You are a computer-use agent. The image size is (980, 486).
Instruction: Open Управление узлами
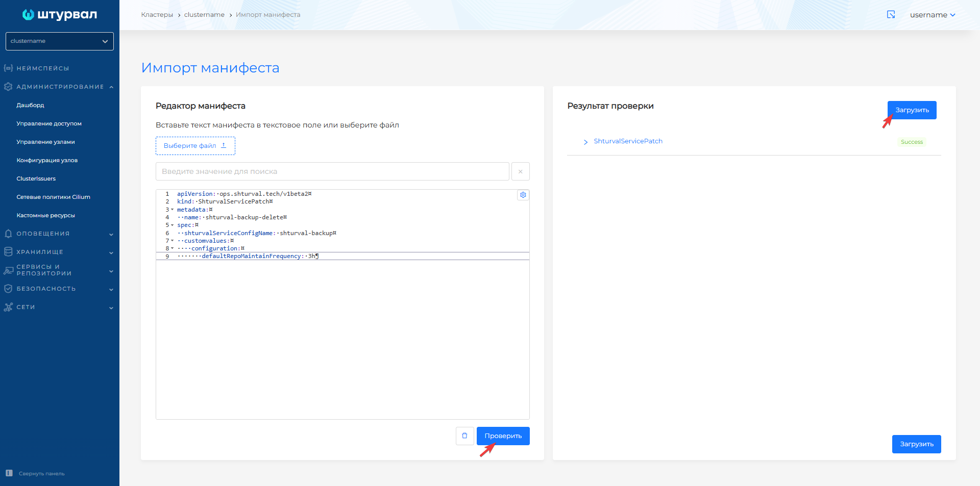tap(45, 142)
